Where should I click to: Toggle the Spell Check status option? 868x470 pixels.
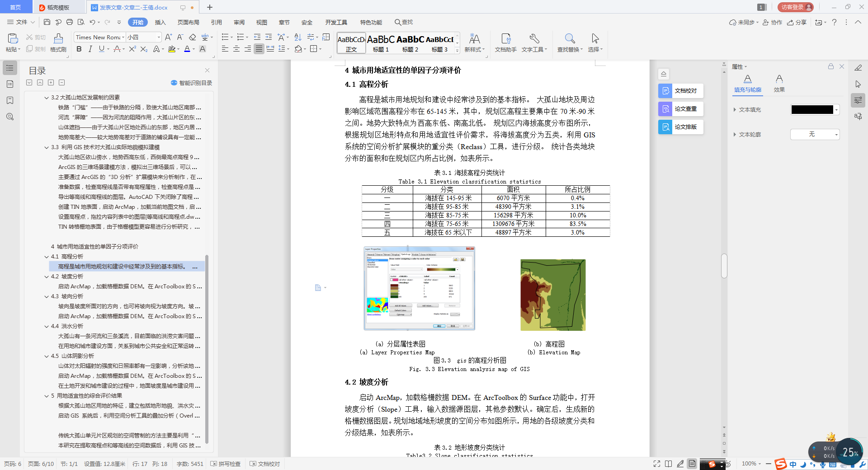click(226, 464)
